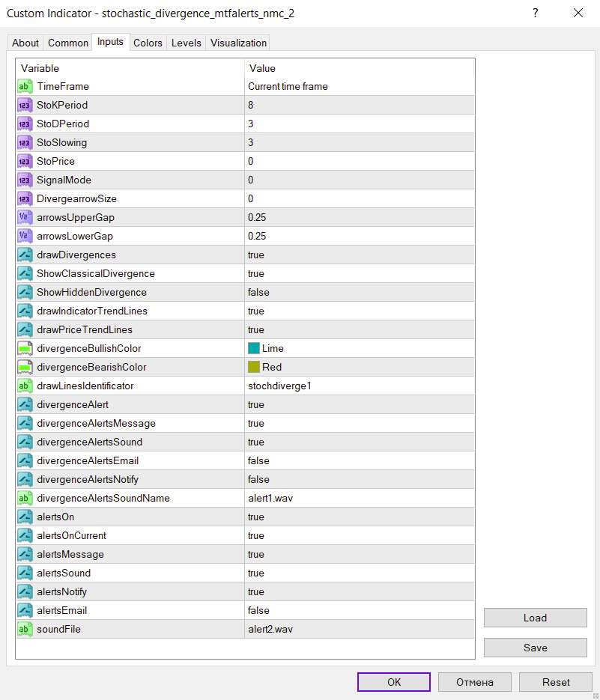Click the boolean icon next to drawDivergences

click(25, 255)
